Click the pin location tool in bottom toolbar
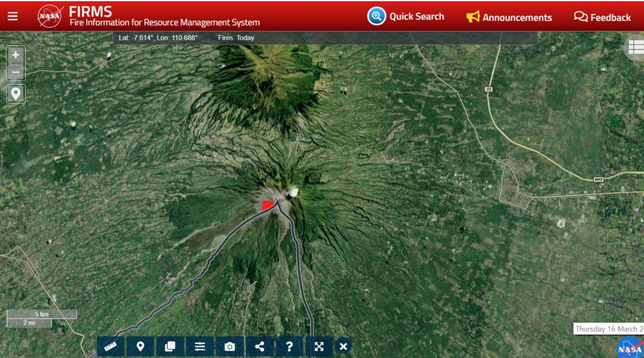The image size is (644, 358). click(x=141, y=346)
